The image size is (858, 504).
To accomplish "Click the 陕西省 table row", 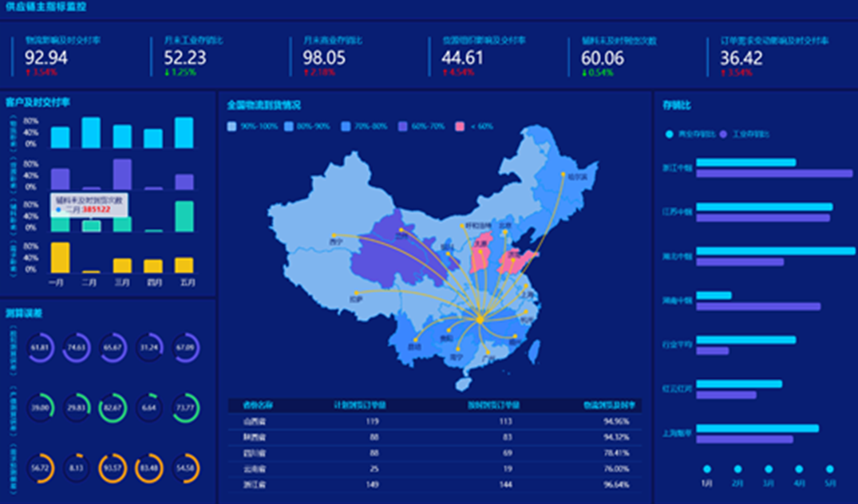I will pos(435,437).
